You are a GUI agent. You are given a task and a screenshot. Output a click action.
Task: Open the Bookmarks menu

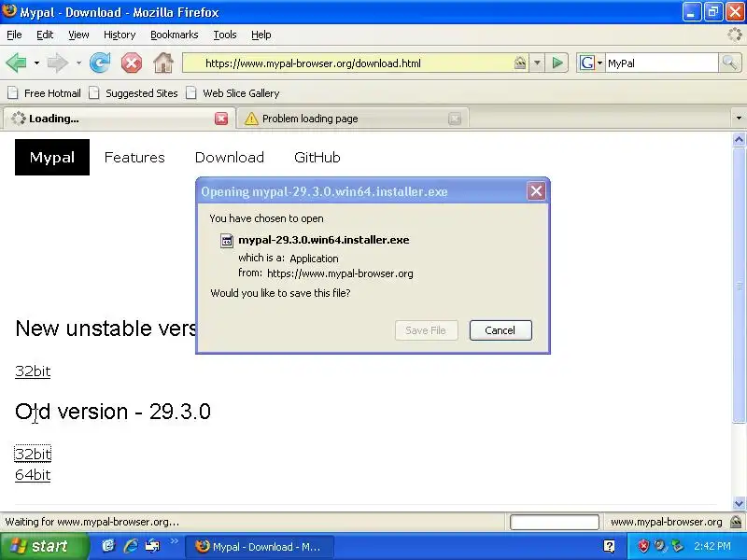click(175, 35)
